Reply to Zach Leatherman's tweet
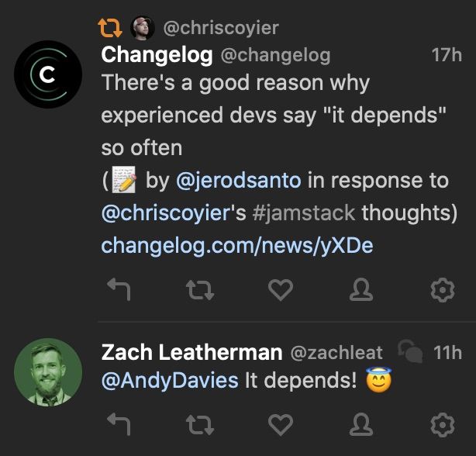 pos(118,424)
